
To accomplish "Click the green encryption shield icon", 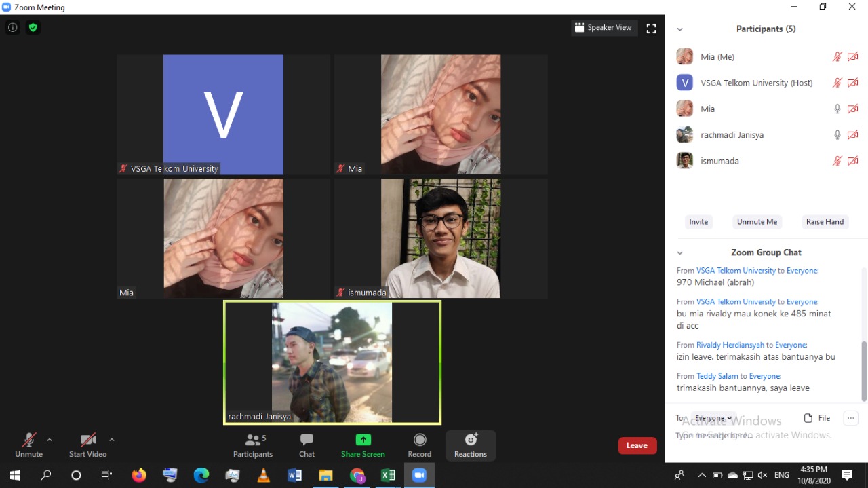I will click(x=33, y=28).
